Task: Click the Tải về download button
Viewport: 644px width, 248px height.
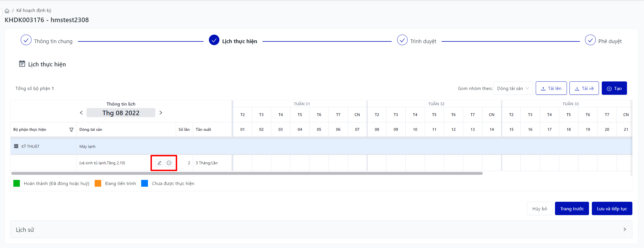Action: point(584,88)
